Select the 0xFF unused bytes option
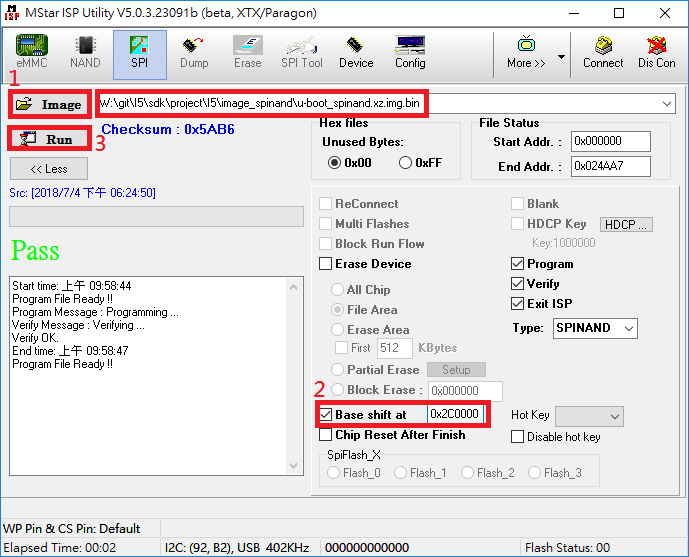This screenshot has width=689, height=557. click(406, 163)
